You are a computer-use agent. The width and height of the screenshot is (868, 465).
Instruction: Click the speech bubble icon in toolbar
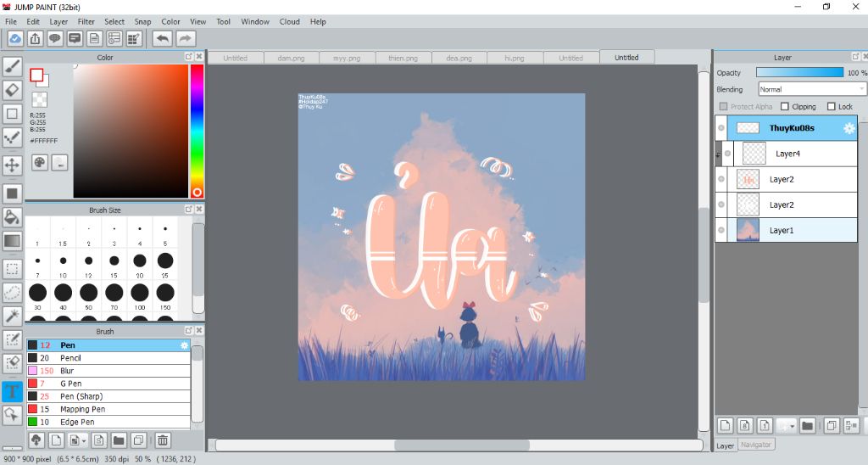(x=55, y=38)
